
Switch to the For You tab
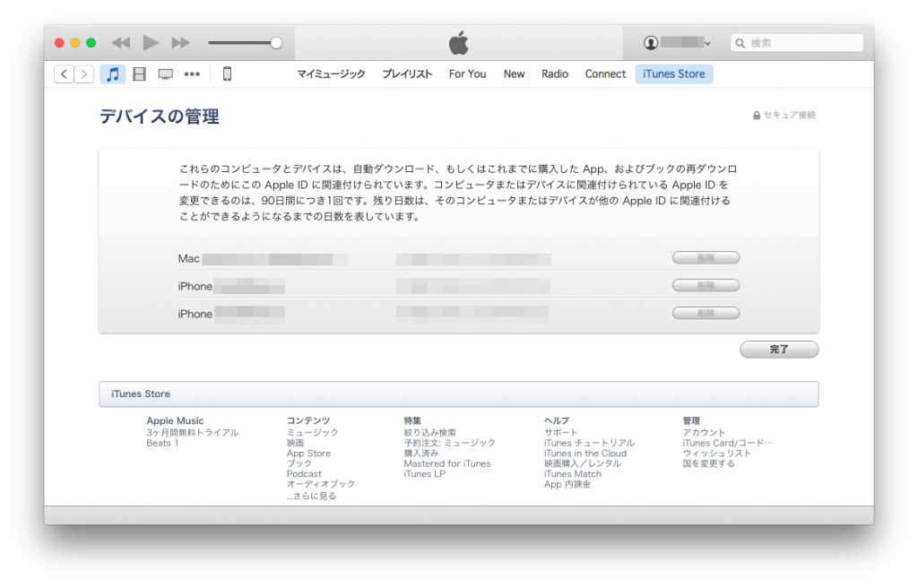467,73
